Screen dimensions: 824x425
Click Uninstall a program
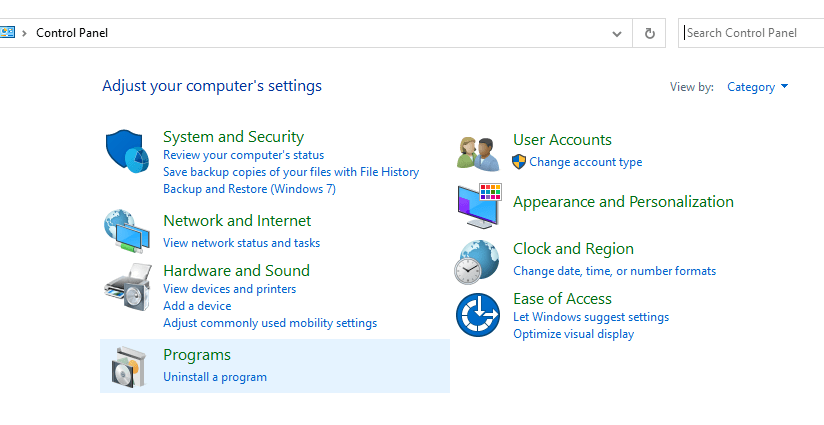tap(215, 377)
